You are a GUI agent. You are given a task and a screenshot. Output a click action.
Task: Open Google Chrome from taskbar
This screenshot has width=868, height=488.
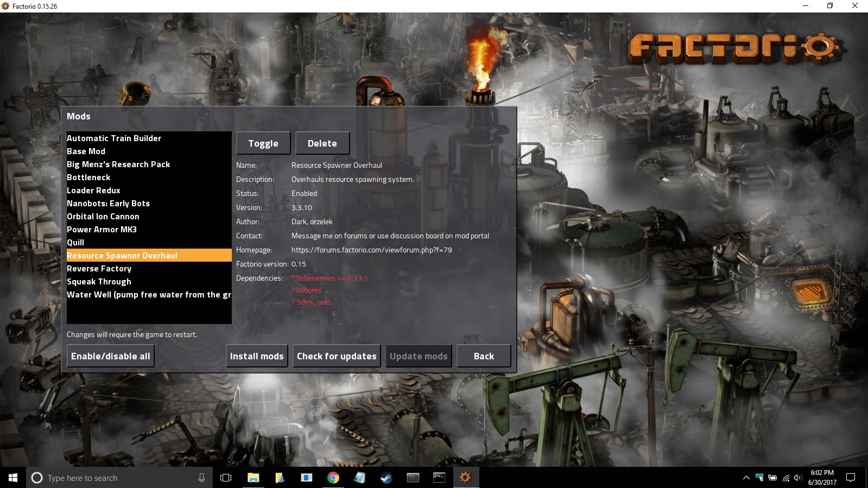click(333, 478)
